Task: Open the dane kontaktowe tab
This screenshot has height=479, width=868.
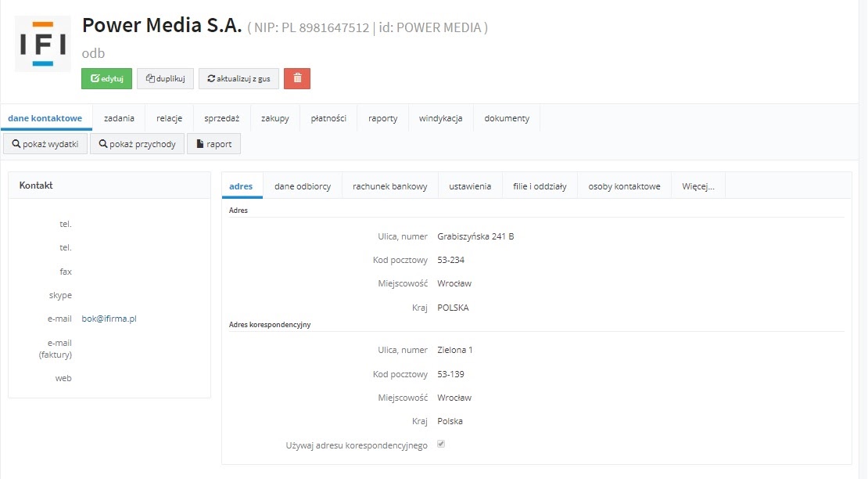Action: (x=45, y=118)
